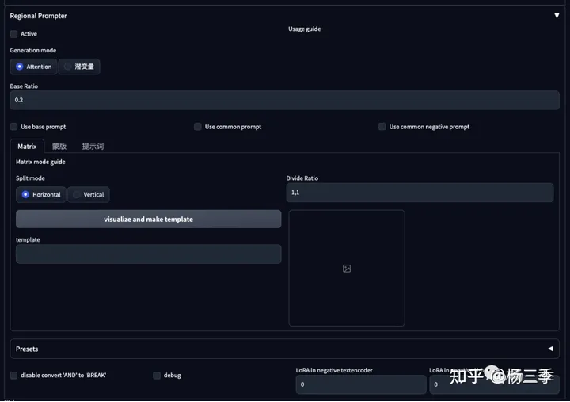Click the image placeholder icon in preview
Image resolution: width=570 pixels, height=402 pixels.
point(347,269)
